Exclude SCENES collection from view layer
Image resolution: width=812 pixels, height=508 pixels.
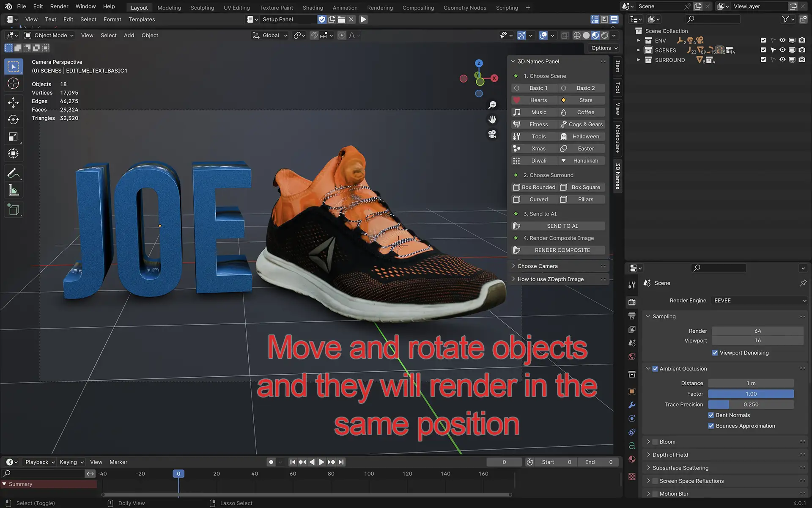click(763, 50)
